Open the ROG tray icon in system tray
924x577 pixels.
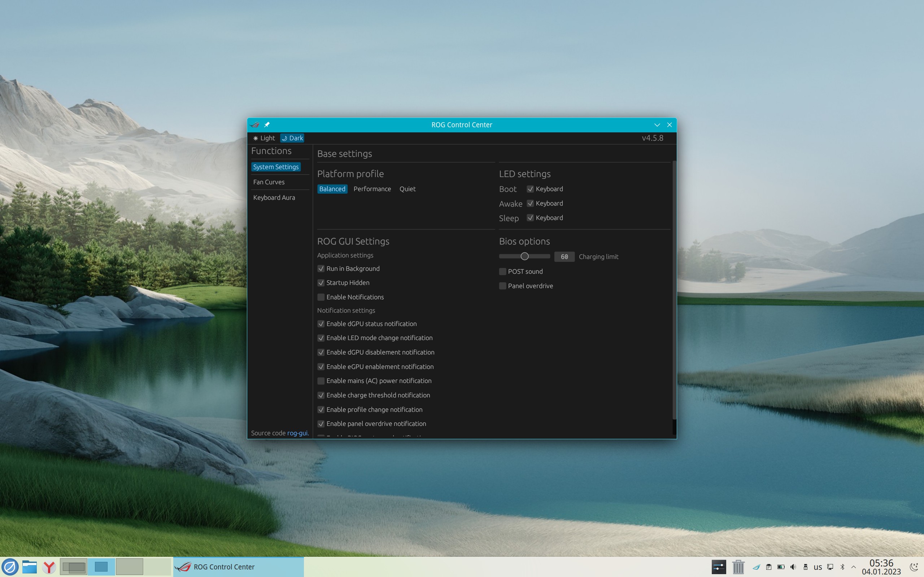757,567
